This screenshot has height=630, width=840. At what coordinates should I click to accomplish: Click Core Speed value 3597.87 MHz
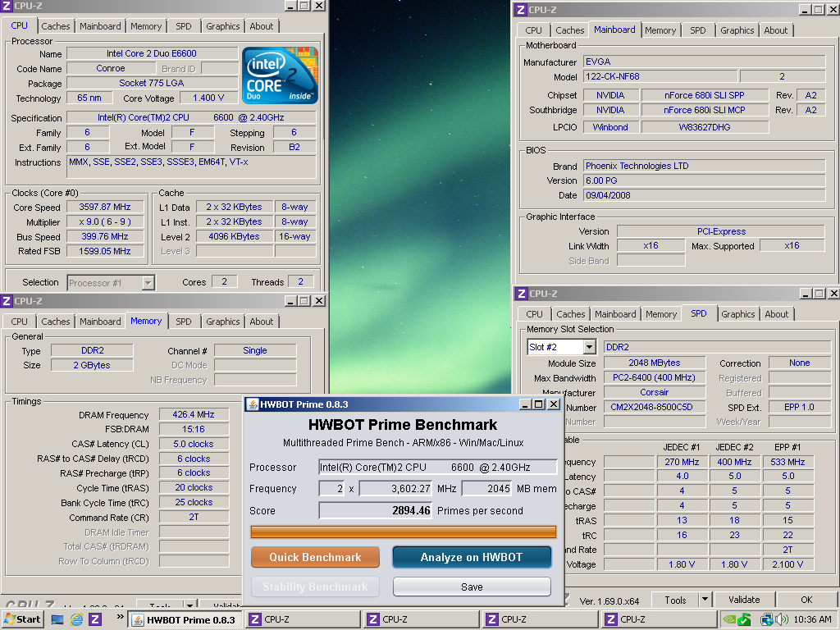pyautogui.click(x=105, y=207)
